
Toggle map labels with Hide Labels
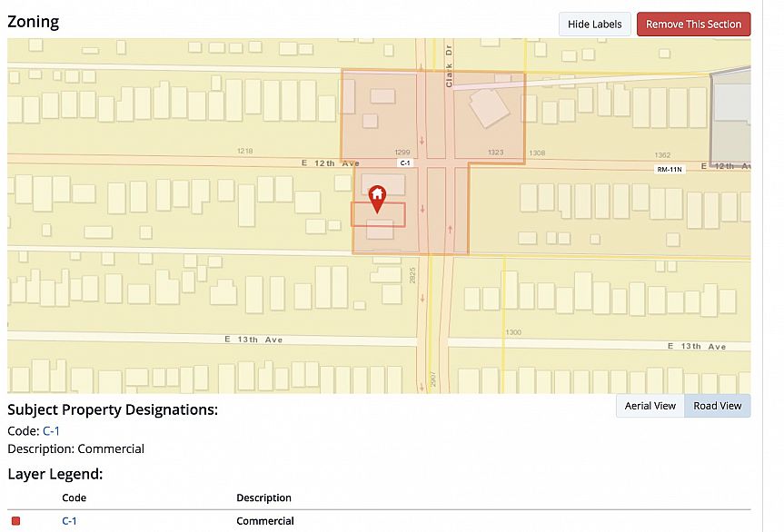594,25
